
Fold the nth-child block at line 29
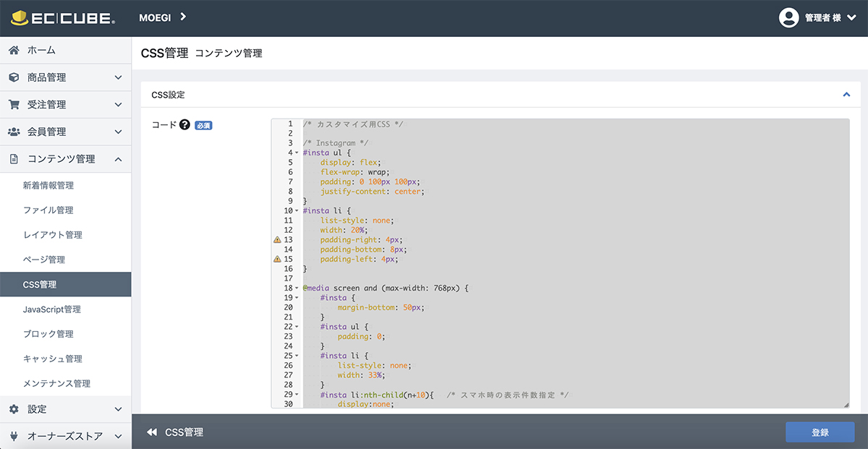pyautogui.click(x=297, y=395)
